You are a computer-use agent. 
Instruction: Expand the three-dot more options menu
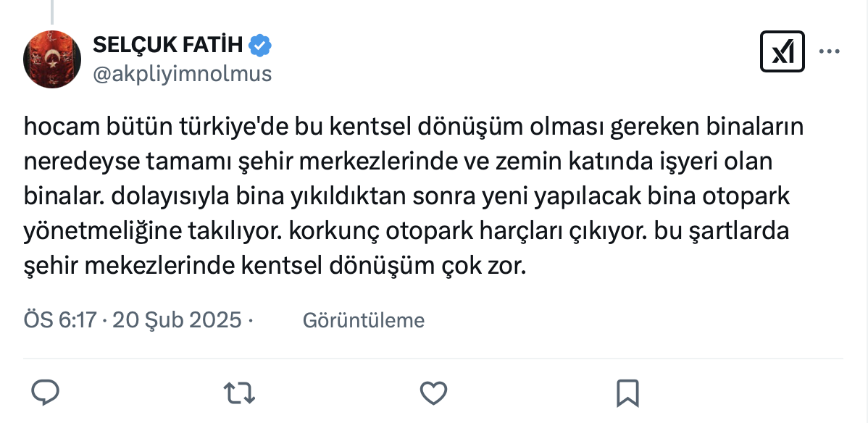[x=830, y=52]
